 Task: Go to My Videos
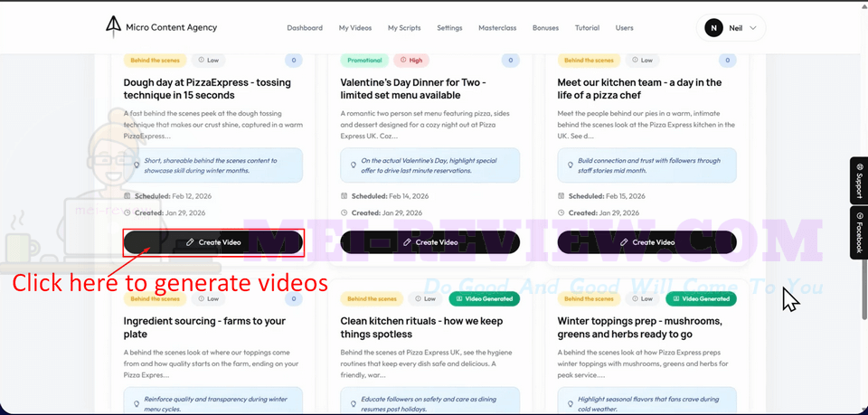coord(355,28)
